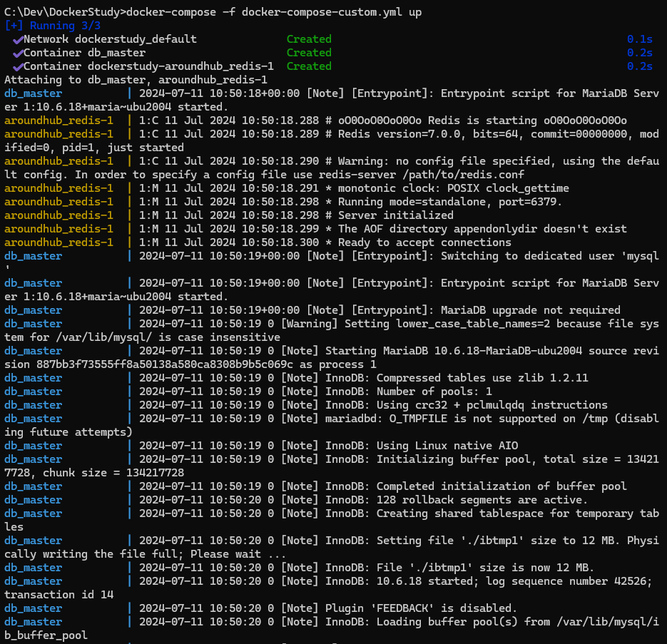The width and height of the screenshot is (667, 644).
Task: Click 'File './ibtmp1' size is now 12 MB.'
Action: pyautogui.click(x=485, y=568)
